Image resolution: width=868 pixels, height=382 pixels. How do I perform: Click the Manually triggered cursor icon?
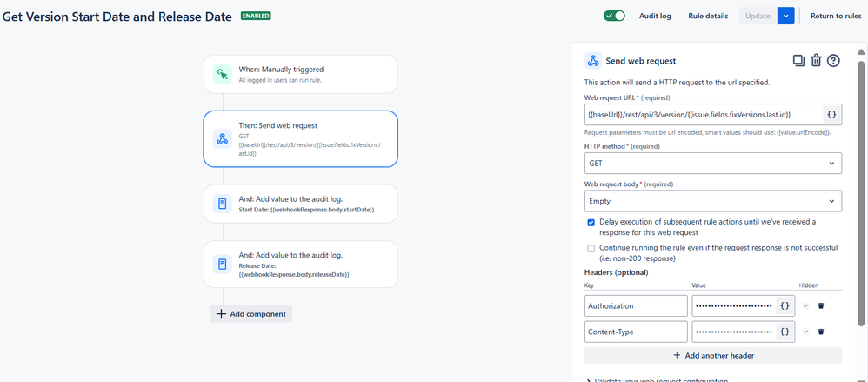tap(223, 74)
